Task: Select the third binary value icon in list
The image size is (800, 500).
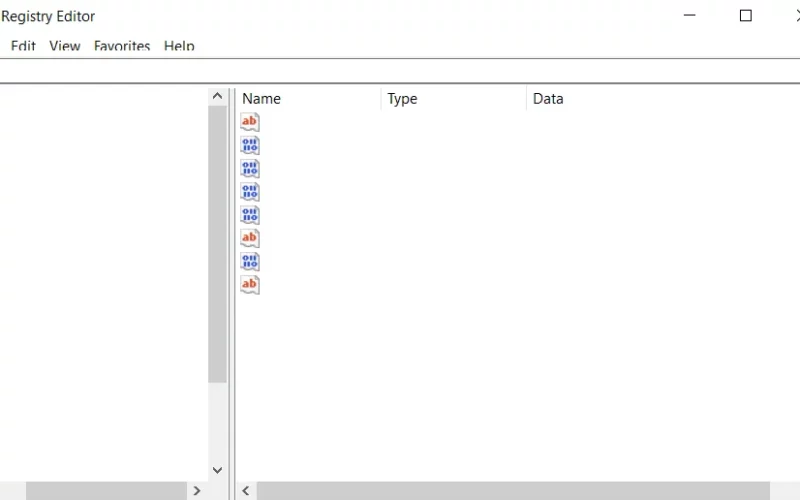Action: tap(250, 192)
